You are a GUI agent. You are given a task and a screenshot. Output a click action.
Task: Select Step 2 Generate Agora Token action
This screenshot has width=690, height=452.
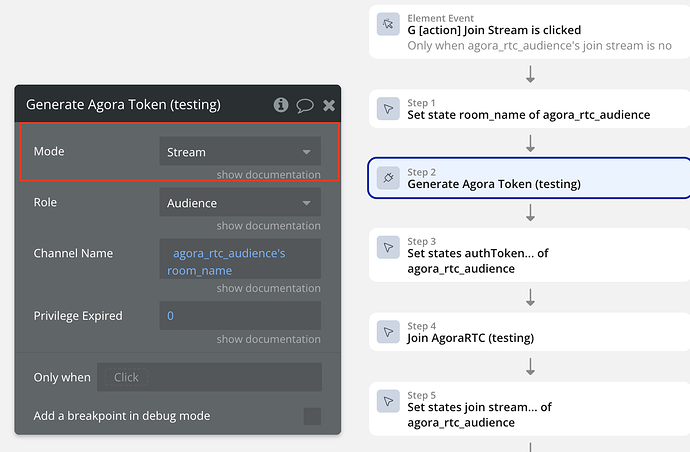[x=529, y=178]
